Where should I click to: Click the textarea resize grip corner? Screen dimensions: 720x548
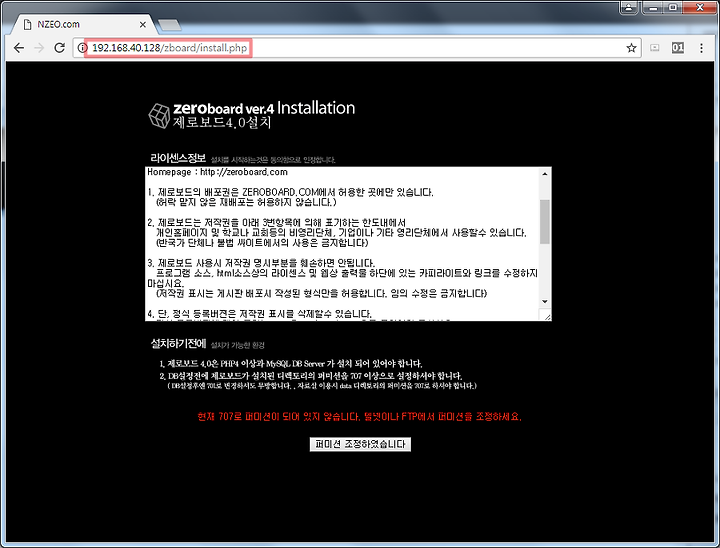(546, 316)
